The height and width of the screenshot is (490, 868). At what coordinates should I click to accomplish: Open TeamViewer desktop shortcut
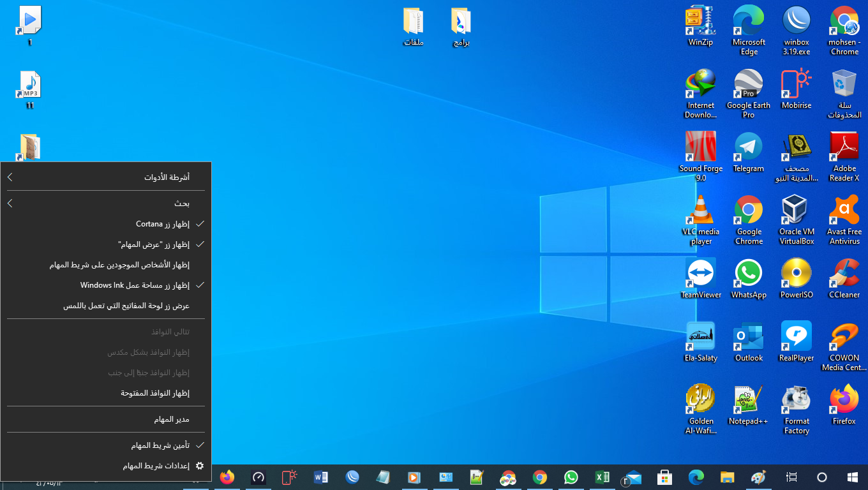coord(701,279)
